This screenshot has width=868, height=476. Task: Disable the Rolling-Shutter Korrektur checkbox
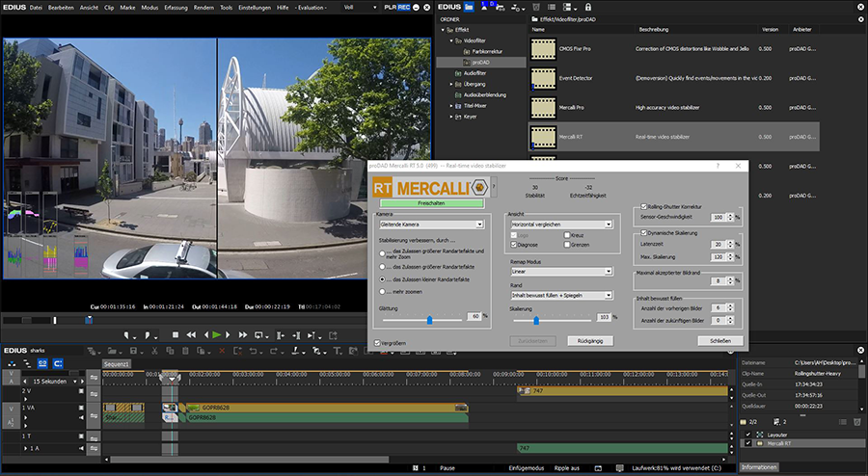[645, 206]
